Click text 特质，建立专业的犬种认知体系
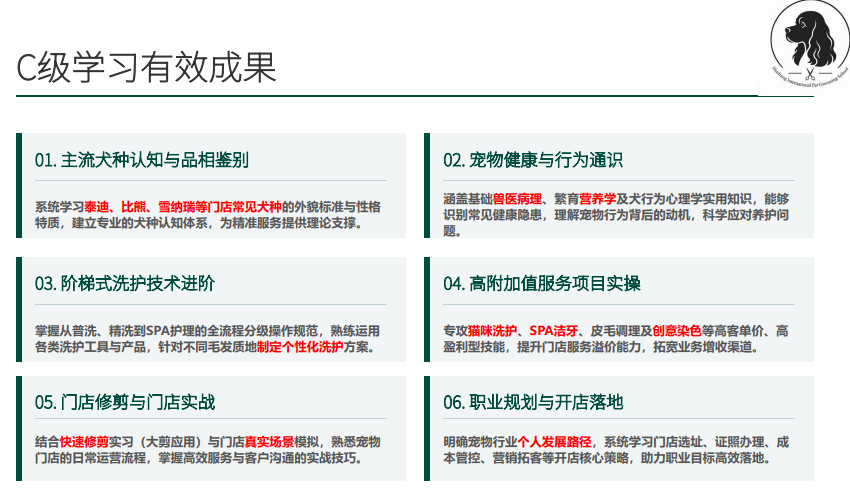Viewport: 850px width, 491px height. pyautogui.click(x=121, y=223)
